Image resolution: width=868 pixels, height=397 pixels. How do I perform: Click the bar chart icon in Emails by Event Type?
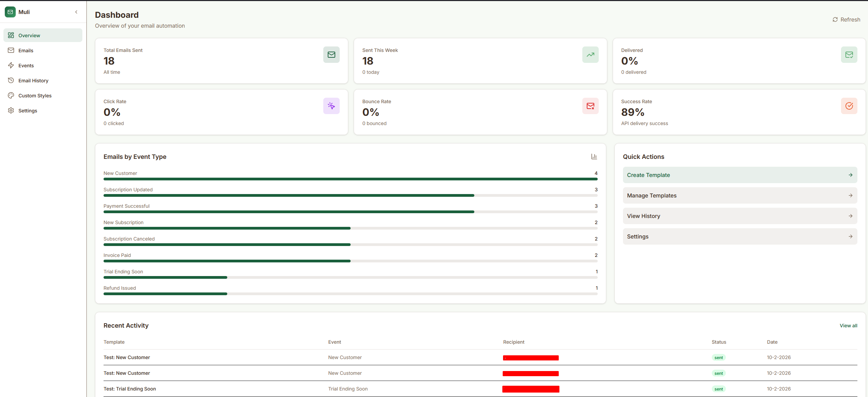[594, 156]
